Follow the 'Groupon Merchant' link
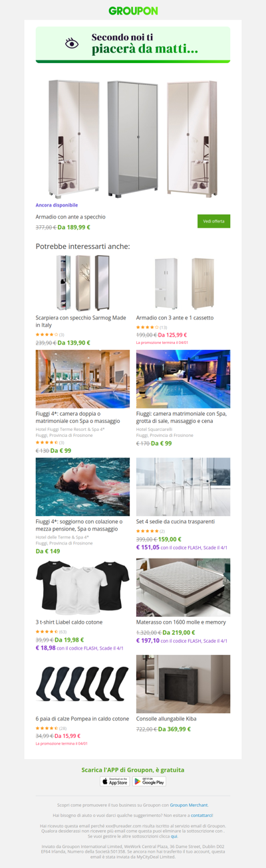 189,804
